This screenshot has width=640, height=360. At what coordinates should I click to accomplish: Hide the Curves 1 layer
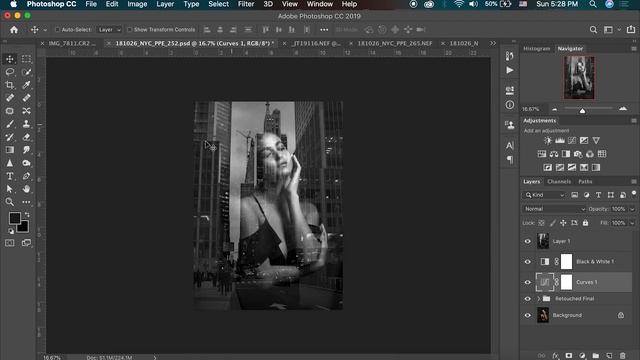point(527,282)
